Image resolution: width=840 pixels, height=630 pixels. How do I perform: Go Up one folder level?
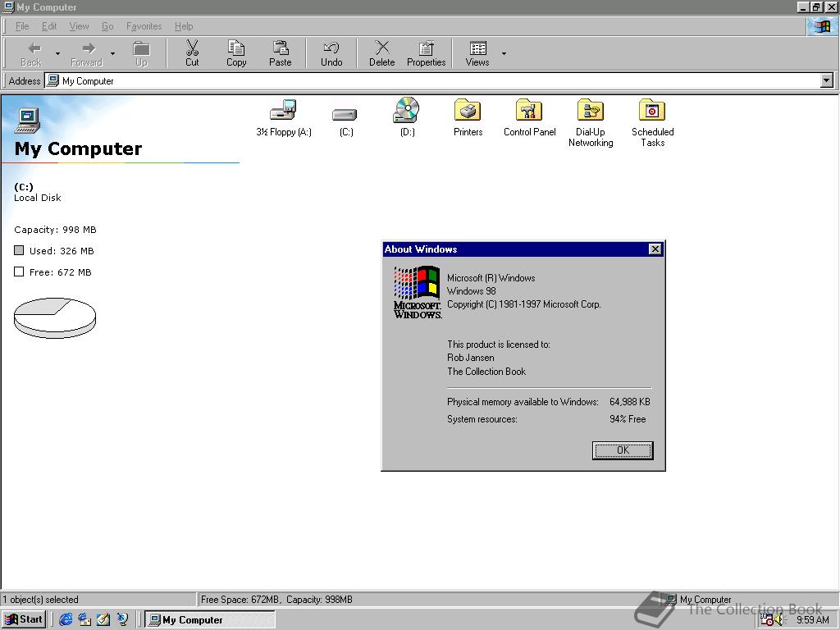[x=141, y=53]
